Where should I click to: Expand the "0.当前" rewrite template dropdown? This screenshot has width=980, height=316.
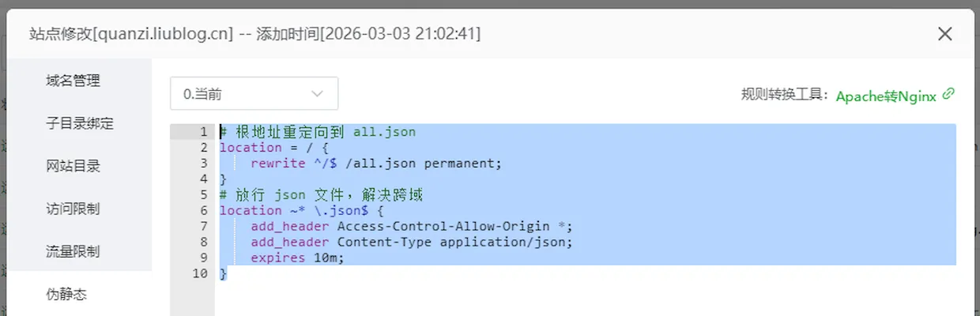tap(254, 94)
